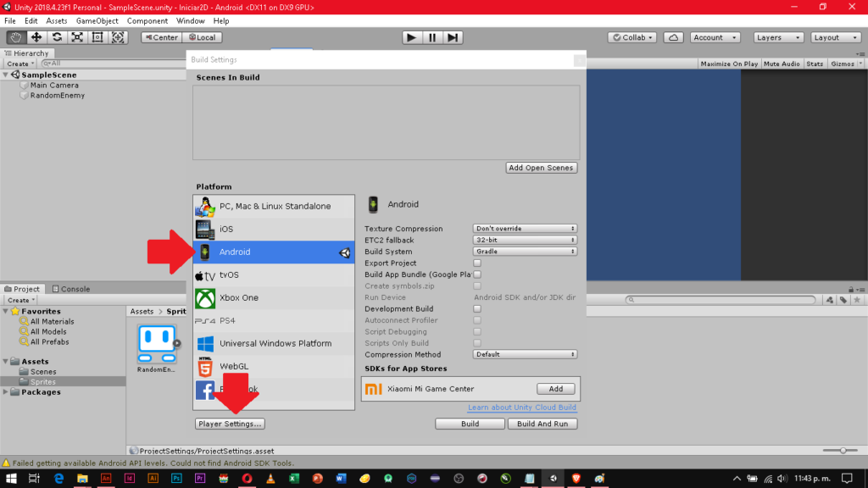This screenshot has height=488, width=868.
Task: Enable Export Project checkbox
Action: 477,263
